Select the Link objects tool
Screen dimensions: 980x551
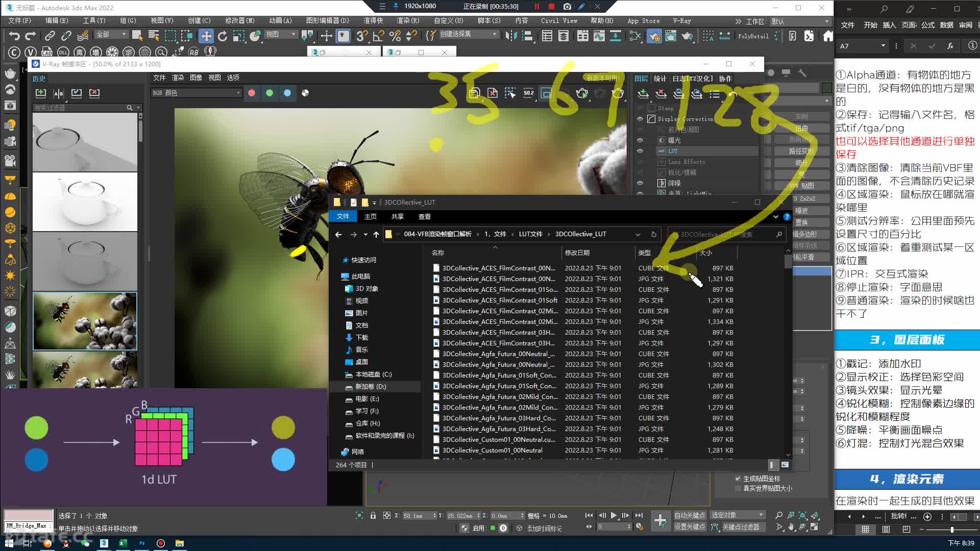click(x=50, y=36)
